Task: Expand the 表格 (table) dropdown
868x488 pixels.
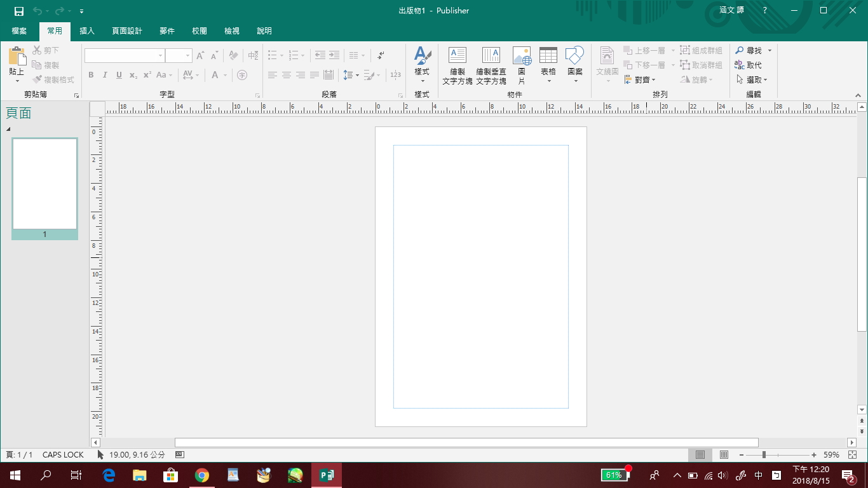Action: pyautogui.click(x=548, y=81)
